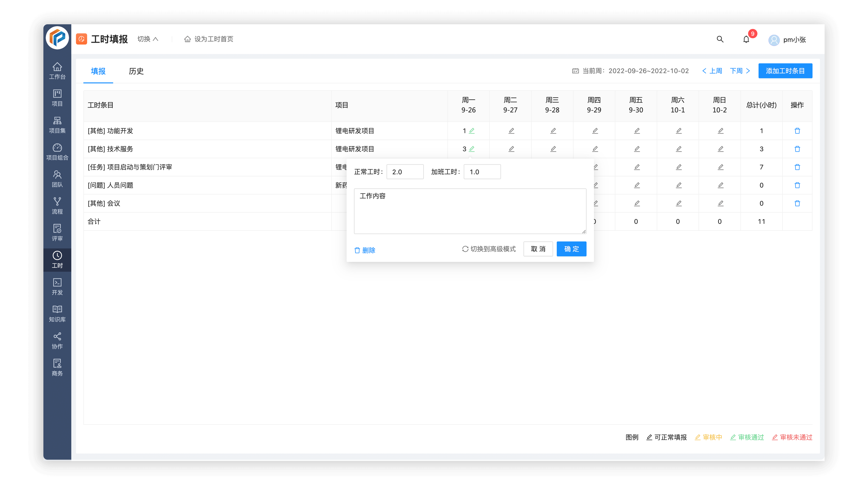Open the 商务 sidebar section
Viewport: 868px width, 485px height.
point(57,367)
